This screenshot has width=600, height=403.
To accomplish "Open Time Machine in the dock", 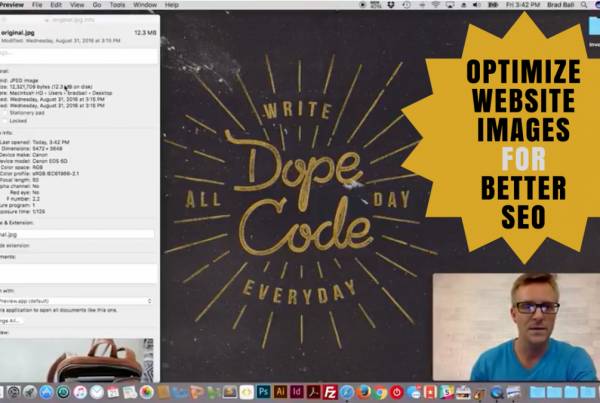I will [63, 392].
